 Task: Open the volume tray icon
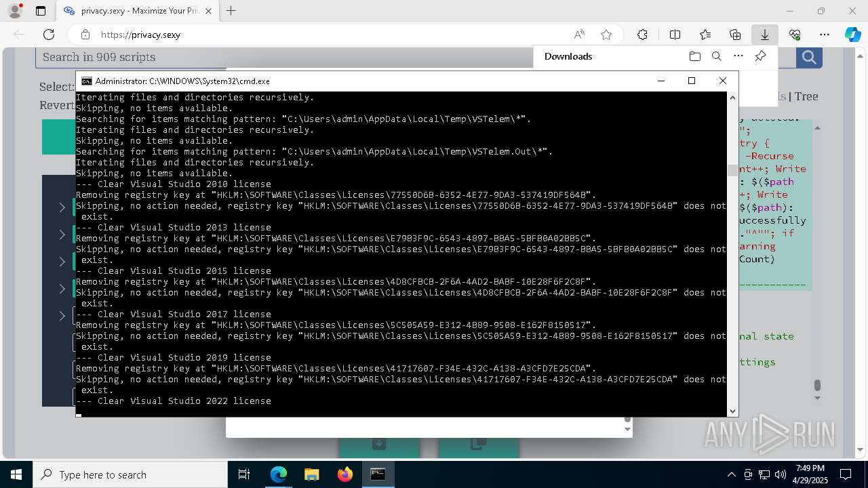click(x=781, y=474)
